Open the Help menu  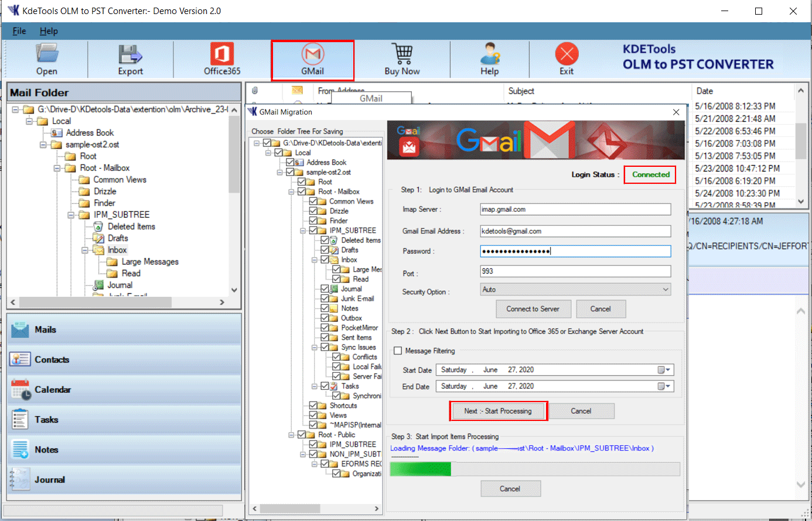49,31
